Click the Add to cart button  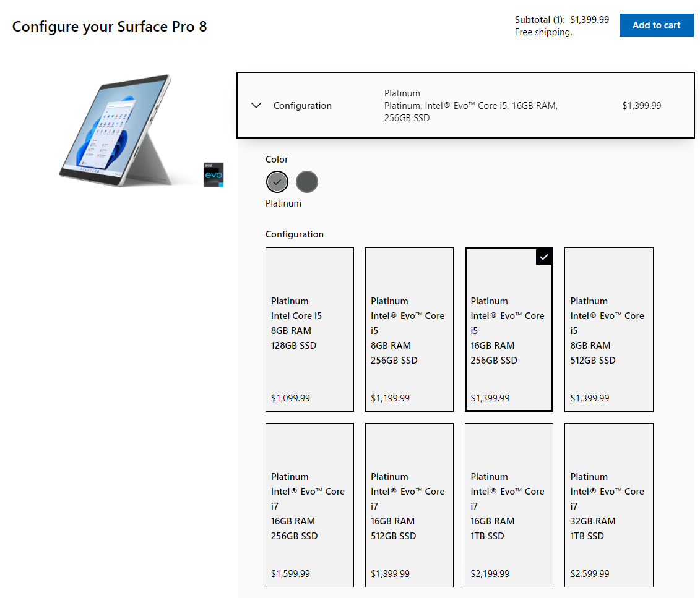pos(656,25)
